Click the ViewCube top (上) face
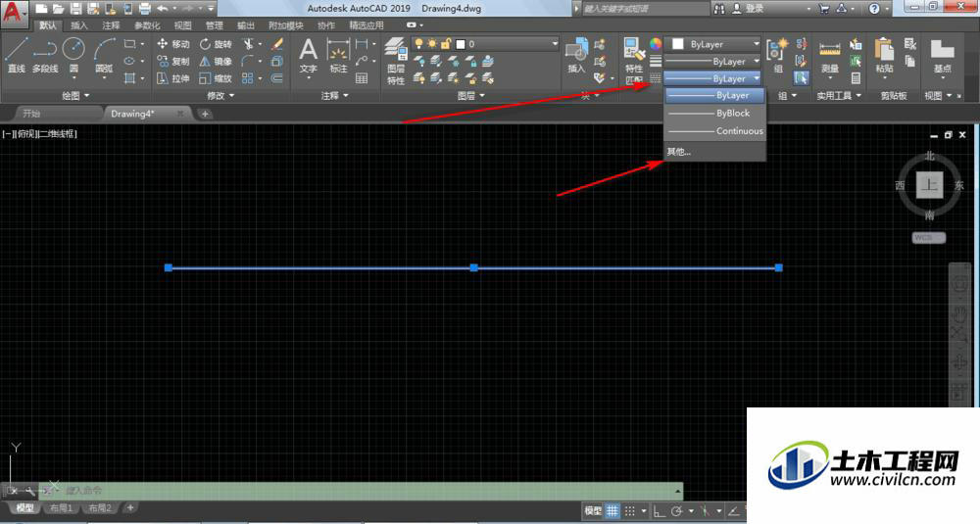 (929, 185)
